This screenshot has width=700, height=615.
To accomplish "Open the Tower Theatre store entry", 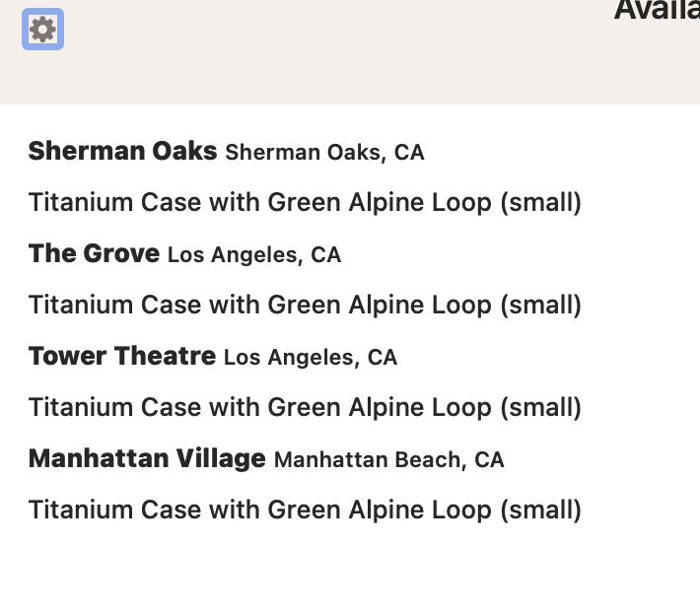I will point(122,356).
